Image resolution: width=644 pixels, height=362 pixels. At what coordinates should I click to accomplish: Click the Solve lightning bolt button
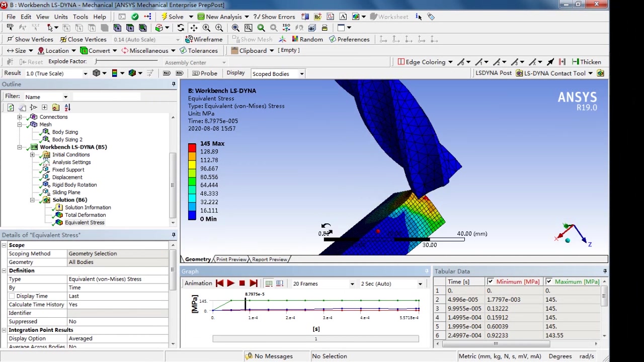coord(173,17)
